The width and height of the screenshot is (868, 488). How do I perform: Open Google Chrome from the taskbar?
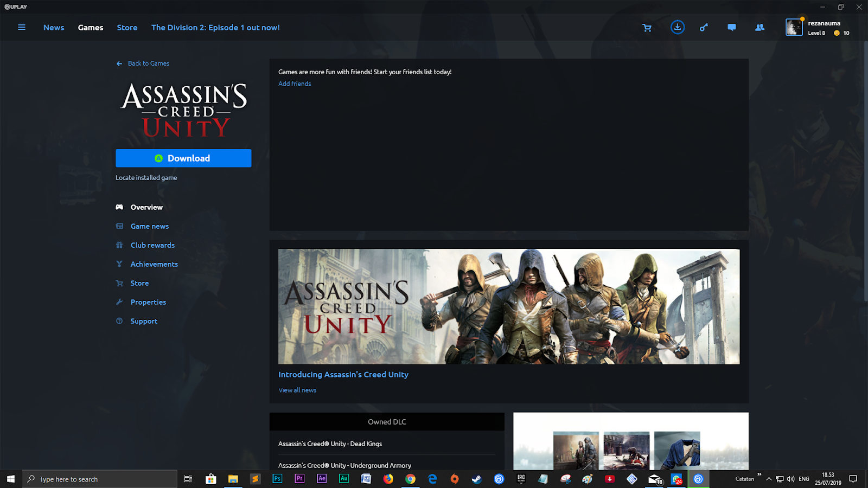click(x=411, y=479)
